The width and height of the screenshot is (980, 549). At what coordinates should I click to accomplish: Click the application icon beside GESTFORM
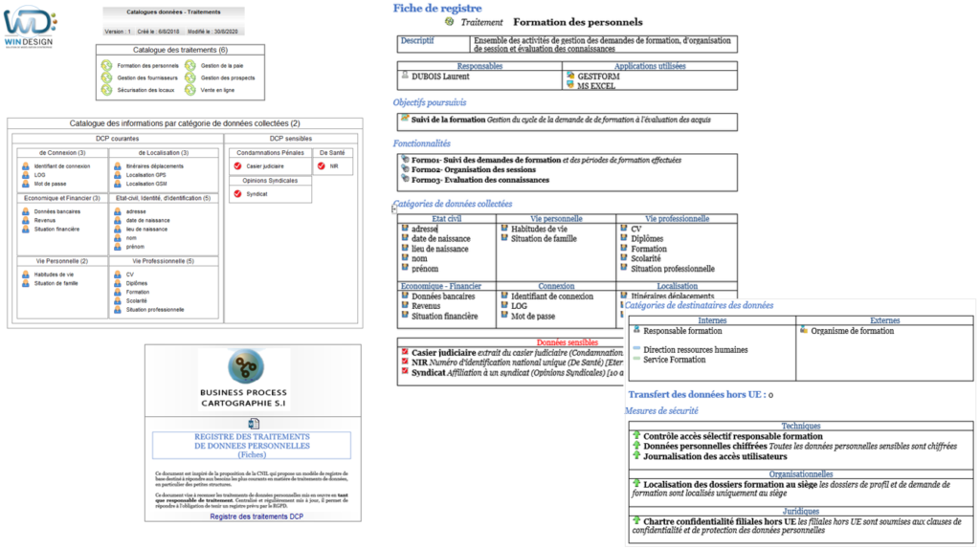pos(570,75)
